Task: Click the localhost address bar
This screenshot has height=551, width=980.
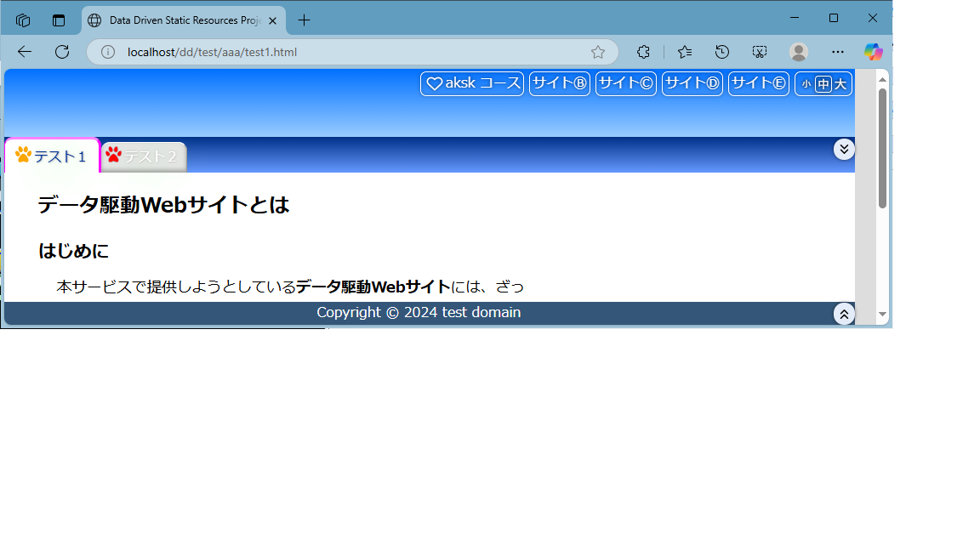Action: pyautogui.click(x=340, y=52)
